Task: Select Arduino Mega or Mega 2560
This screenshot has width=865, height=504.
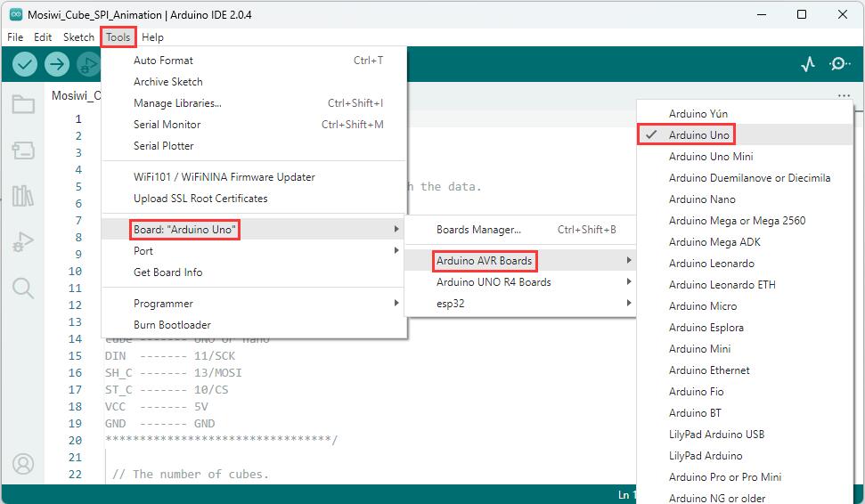Action: 745,221
